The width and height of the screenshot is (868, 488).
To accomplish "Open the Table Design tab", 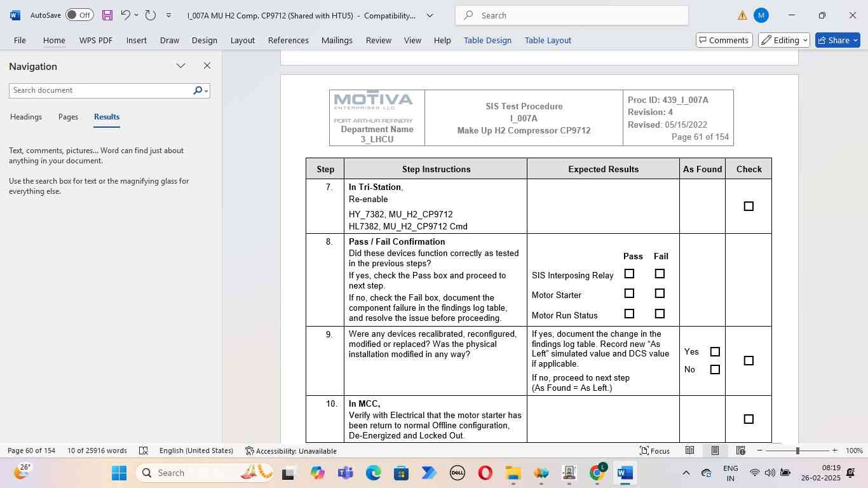I will (487, 40).
